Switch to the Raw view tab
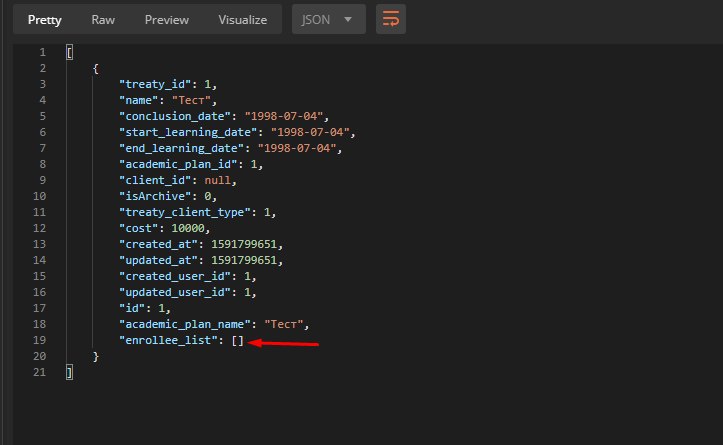The width and height of the screenshot is (723, 445). 103,20
